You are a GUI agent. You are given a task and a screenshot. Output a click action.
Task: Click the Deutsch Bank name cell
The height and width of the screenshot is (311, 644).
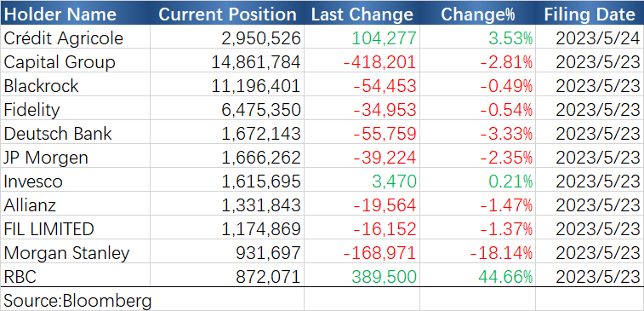tap(75, 133)
